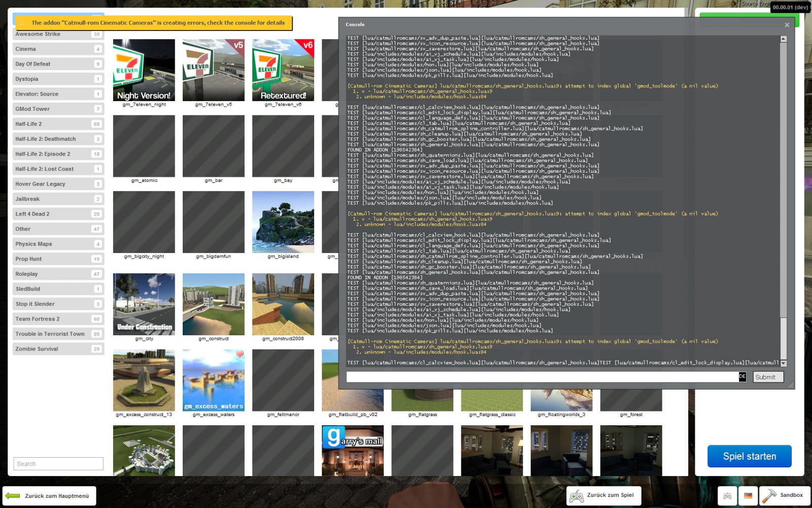Submit the console command
812x508 pixels.
point(768,377)
